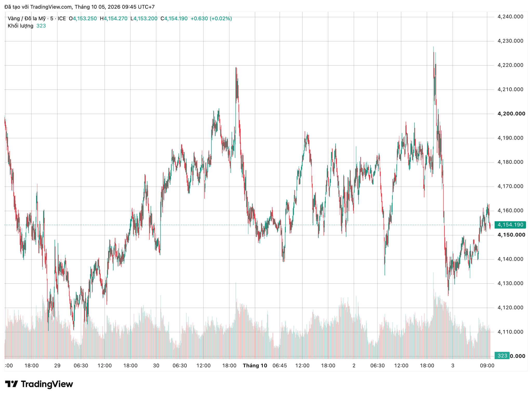Click the 09:00 time axis label

(487, 366)
